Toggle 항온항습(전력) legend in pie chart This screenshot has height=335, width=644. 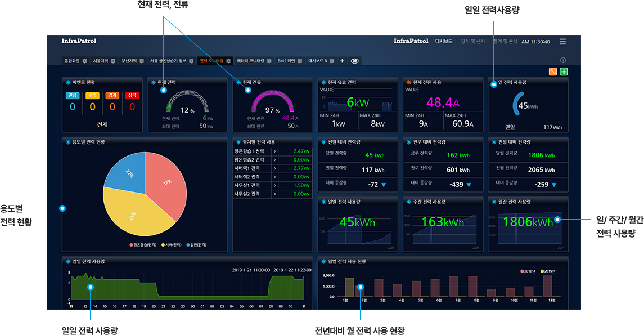[145, 245]
